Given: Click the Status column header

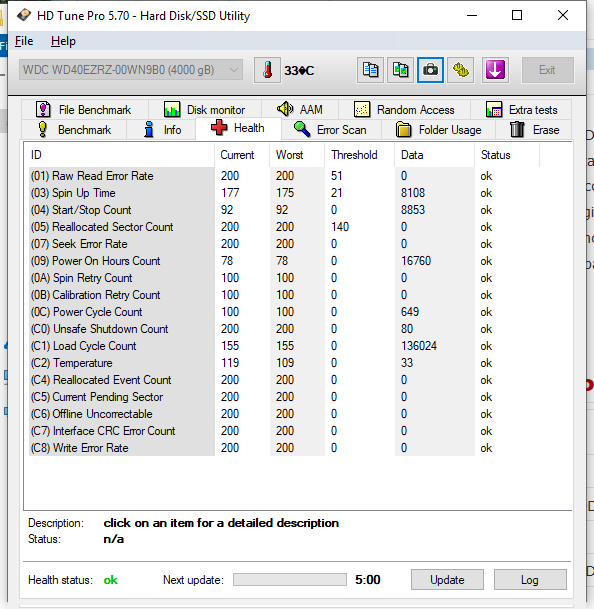Looking at the screenshot, I should coord(507,155).
